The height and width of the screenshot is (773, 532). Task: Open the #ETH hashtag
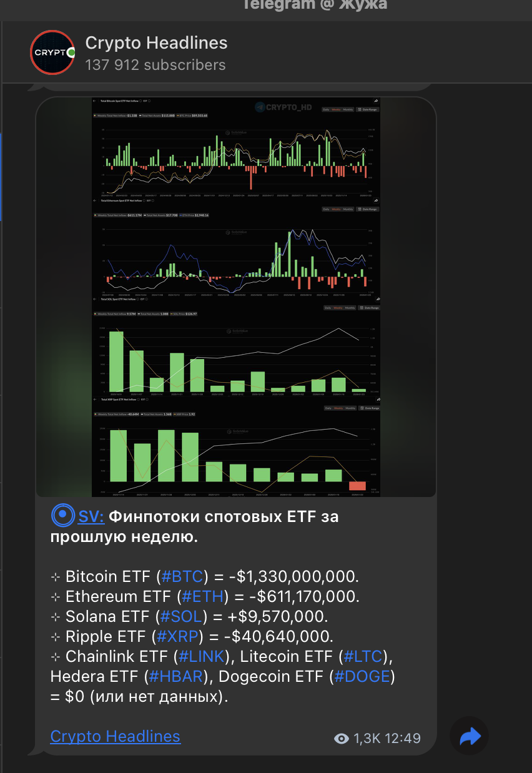click(x=201, y=596)
